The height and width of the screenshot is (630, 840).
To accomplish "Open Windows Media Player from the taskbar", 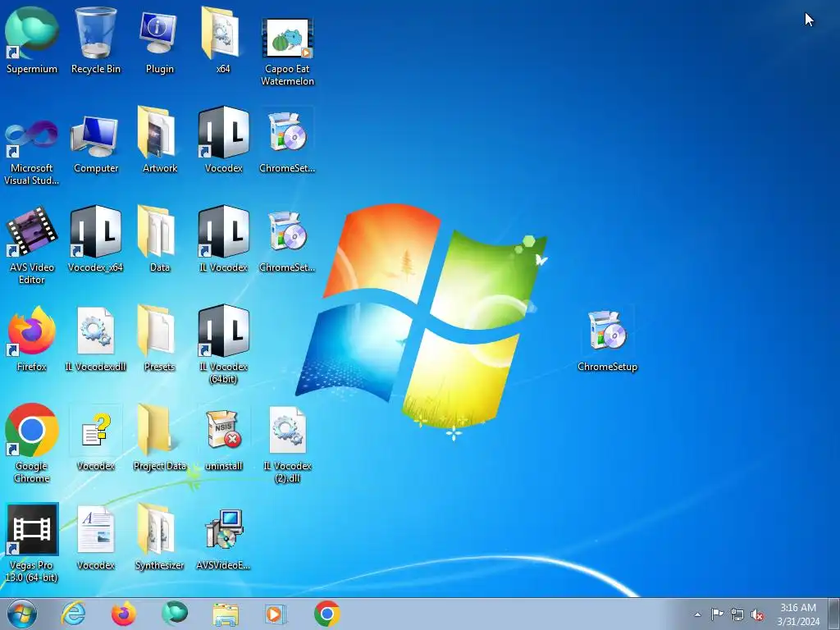I will [x=276, y=614].
